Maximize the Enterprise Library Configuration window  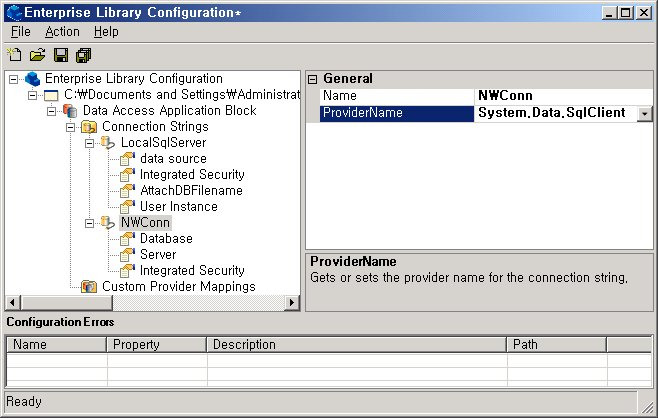625,13
